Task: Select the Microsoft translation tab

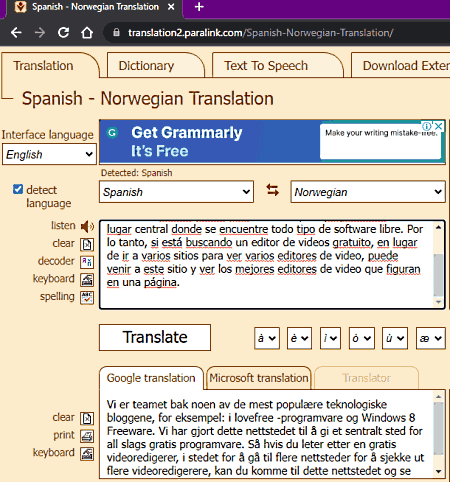Action: click(x=259, y=378)
